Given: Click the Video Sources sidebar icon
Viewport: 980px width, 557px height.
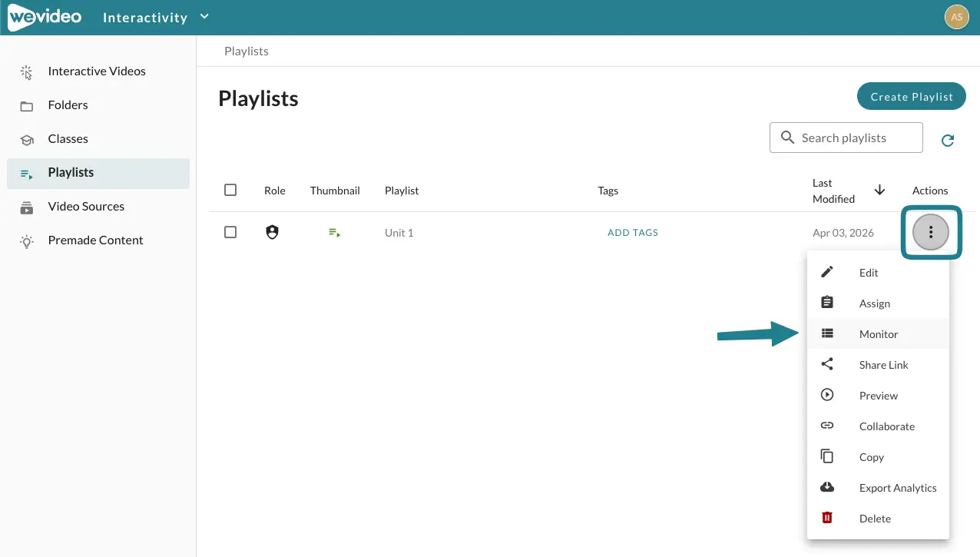Looking at the screenshot, I should pyautogui.click(x=27, y=207).
